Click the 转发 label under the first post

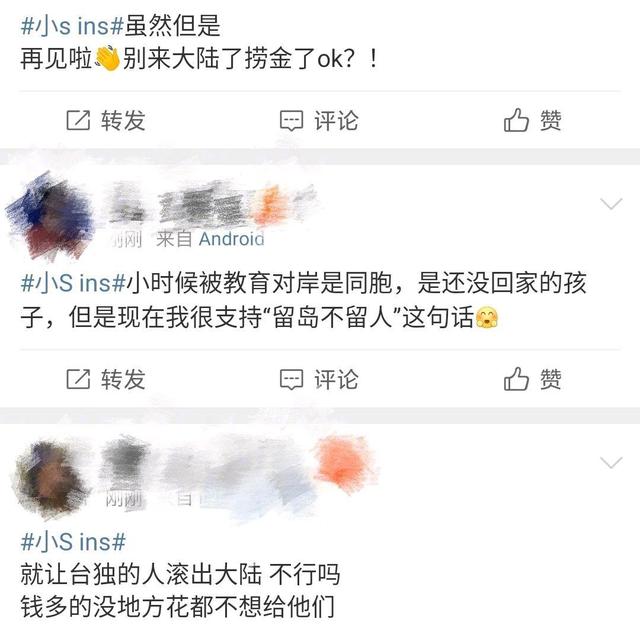pos(123,120)
